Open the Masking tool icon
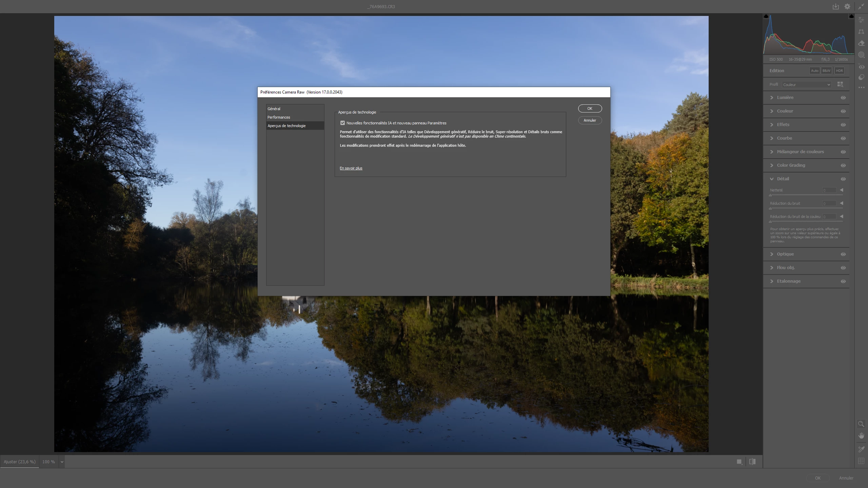The height and width of the screenshot is (488, 868). coord(861,55)
